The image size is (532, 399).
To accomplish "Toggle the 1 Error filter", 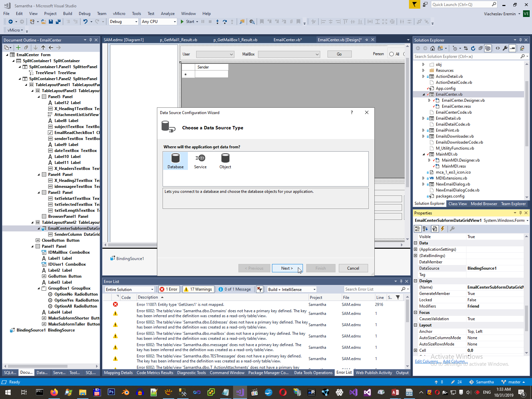I will (x=169, y=289).
